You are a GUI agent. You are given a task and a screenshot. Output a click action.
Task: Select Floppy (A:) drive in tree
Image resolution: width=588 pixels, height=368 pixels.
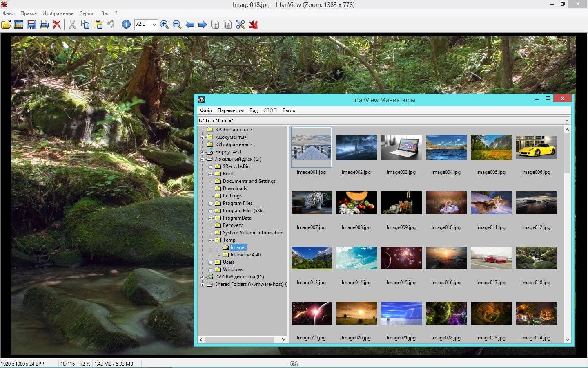click(x=228, y=152)
